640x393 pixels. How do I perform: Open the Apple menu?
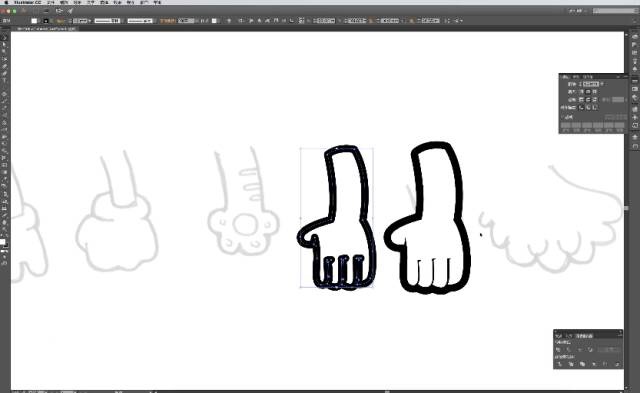pos(6,2)
